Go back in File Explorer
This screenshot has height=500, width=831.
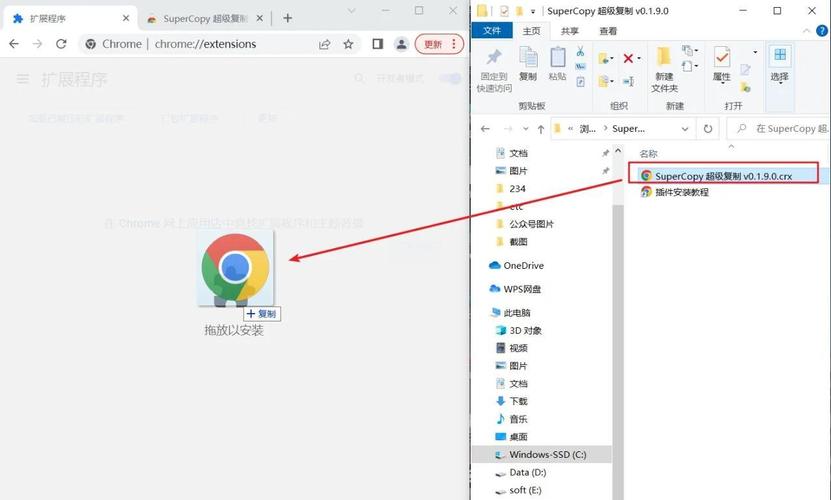click(485, 129)
